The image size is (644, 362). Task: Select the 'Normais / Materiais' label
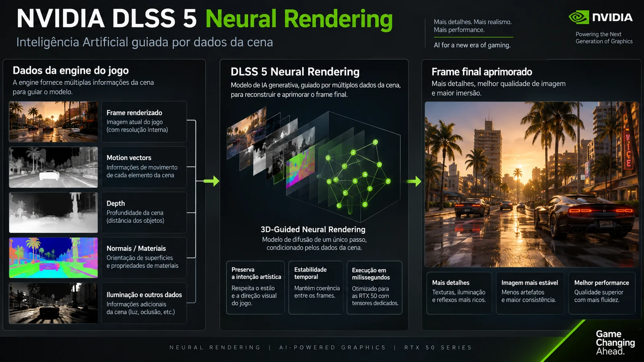136,249
